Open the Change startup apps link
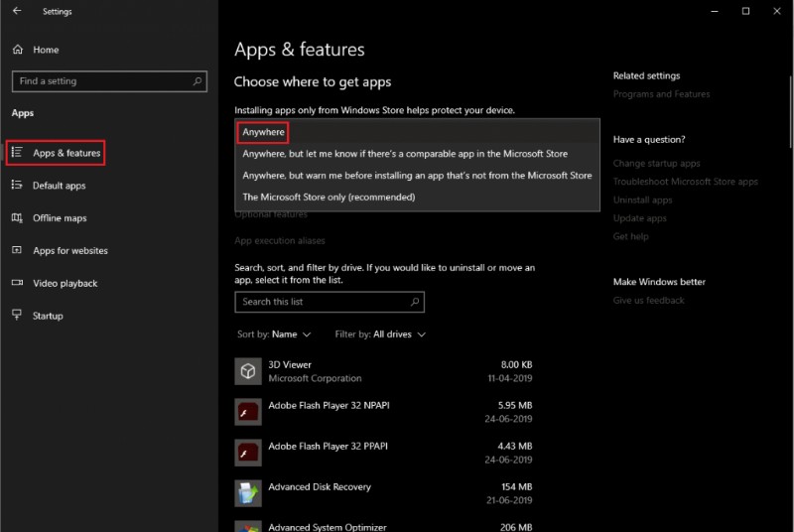Viewport: 794px width, 532px height. (x=656, y=164)
